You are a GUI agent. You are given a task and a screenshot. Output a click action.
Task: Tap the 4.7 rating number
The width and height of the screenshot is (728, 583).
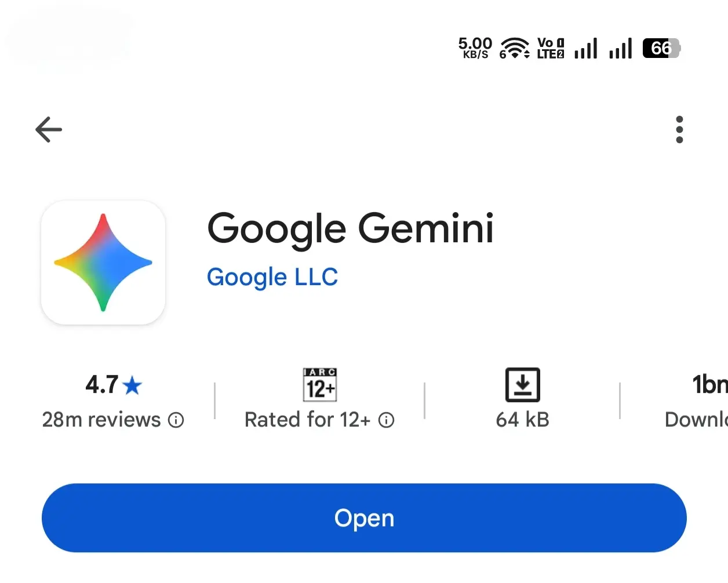coord(102,385)
